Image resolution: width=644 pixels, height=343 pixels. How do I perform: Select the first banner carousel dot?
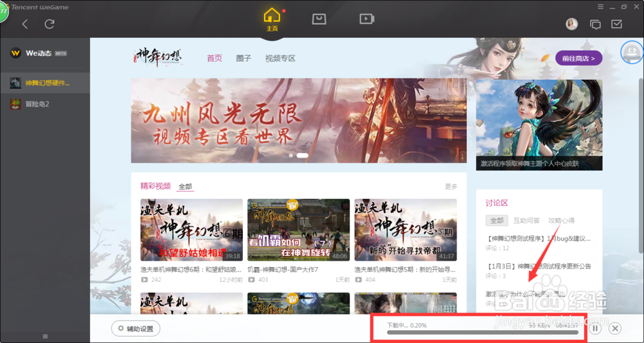[291, 156]
